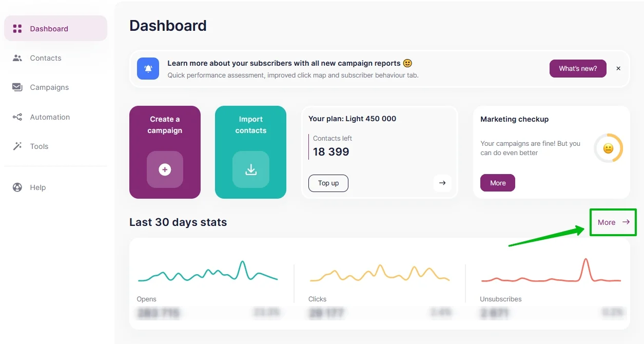Open the What's new? announcement
Screen dimensions: 644x344
click(578, 68)
